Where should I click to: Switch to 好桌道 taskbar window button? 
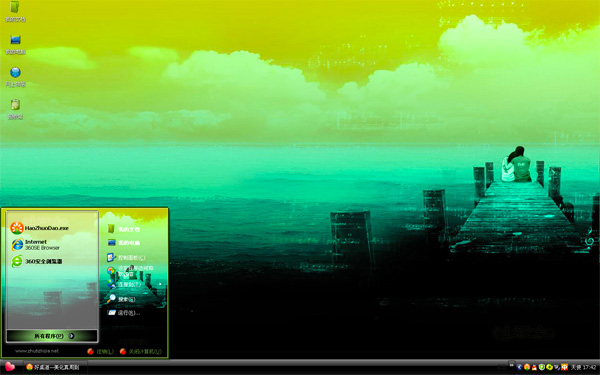pyautogui.click(x=54, y=367)
